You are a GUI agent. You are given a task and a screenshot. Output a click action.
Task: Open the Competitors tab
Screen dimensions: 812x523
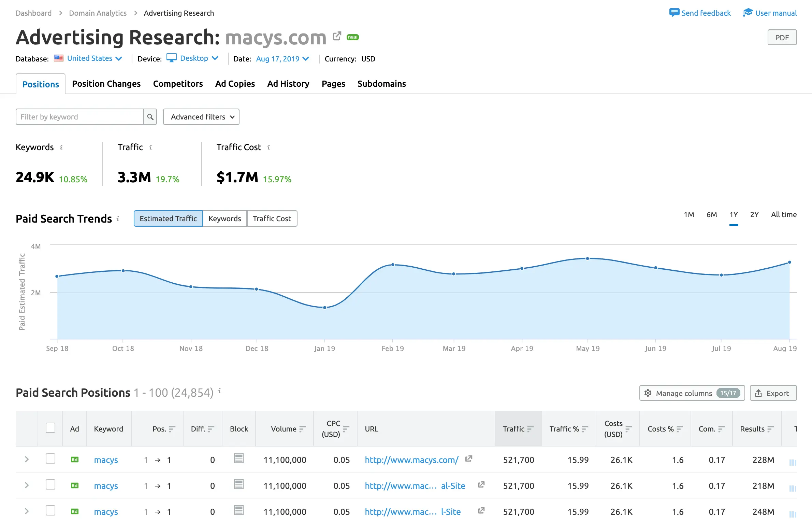tap(178, 84)
